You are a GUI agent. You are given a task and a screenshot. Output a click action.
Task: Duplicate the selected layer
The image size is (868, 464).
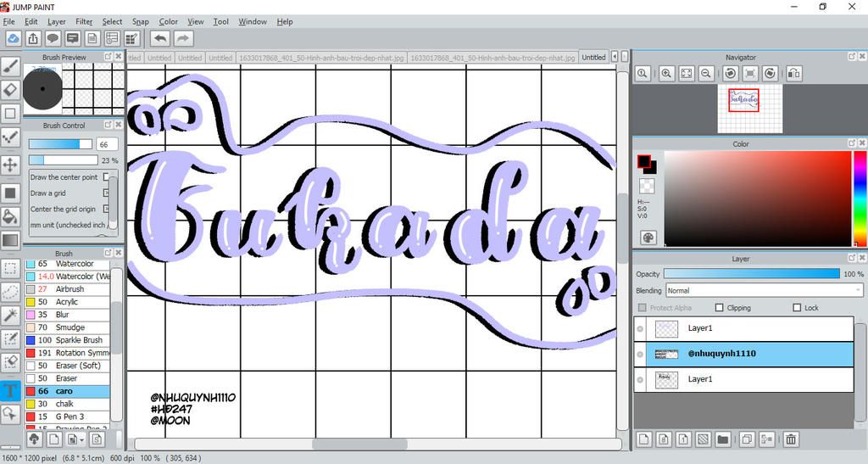[x=747, y=439]
